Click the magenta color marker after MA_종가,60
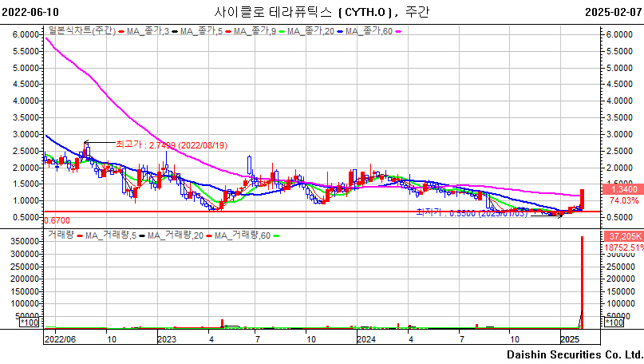644x364 pixels. coord(397,31)
